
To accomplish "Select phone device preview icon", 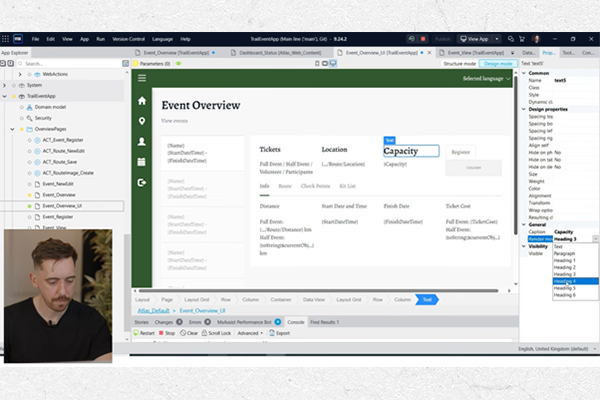I will tap(317, 64).
